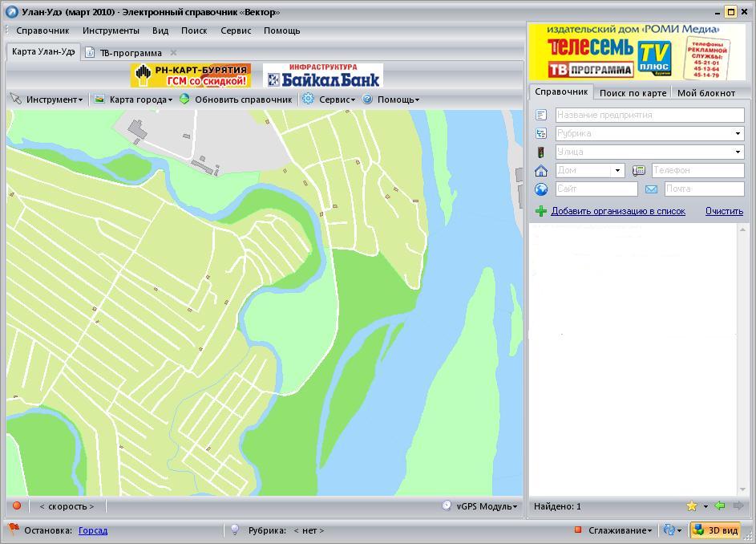This screenshot has width=756, height=544.
Task: Open the Инструменты menu
Action: click(x=111, y=30)
